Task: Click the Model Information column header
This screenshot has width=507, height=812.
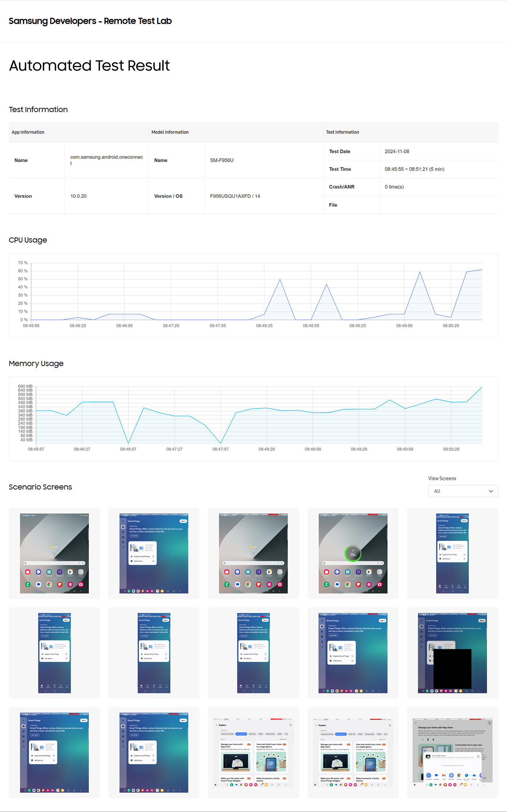Action: 170,132
